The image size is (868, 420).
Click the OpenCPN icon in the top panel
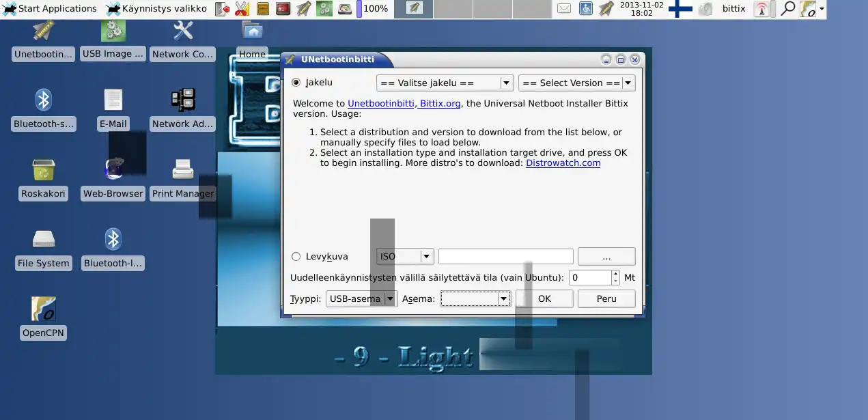click(808, 9)
